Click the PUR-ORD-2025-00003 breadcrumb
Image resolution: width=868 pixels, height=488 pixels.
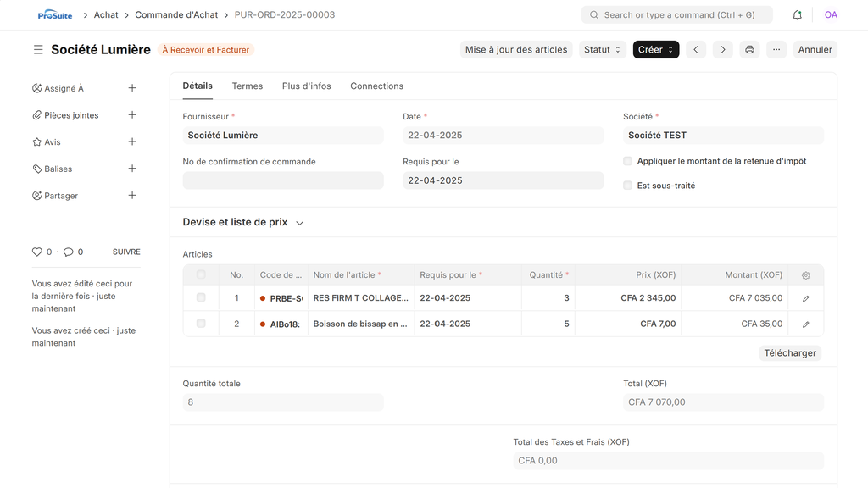click(285, 15)
